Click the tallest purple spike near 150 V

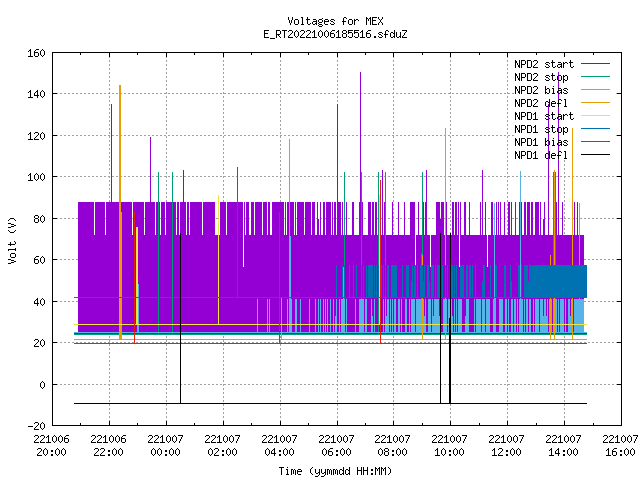point(360,137)
